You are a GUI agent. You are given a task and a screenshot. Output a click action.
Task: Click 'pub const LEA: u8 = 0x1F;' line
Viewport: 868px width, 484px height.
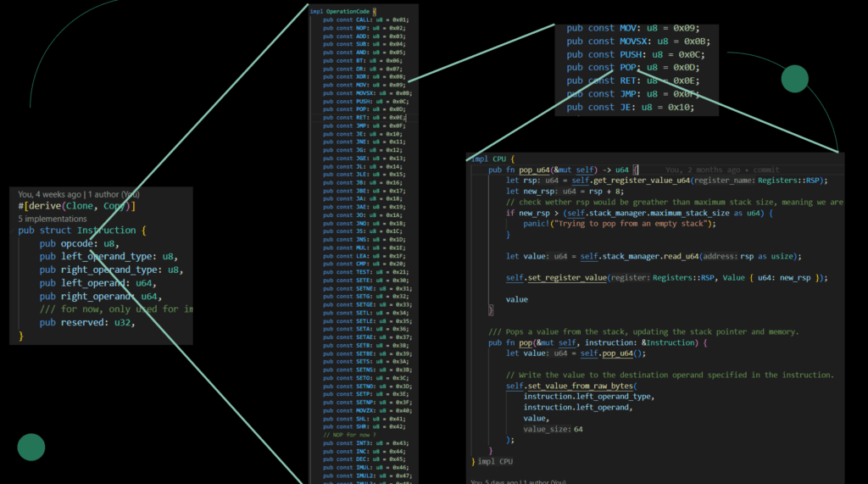(364, 256)
